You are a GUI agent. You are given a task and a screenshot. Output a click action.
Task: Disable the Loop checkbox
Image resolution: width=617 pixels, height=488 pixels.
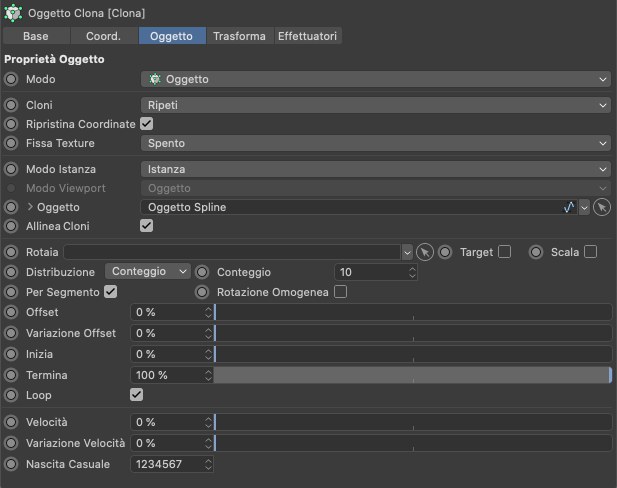[x=137, y=395]
